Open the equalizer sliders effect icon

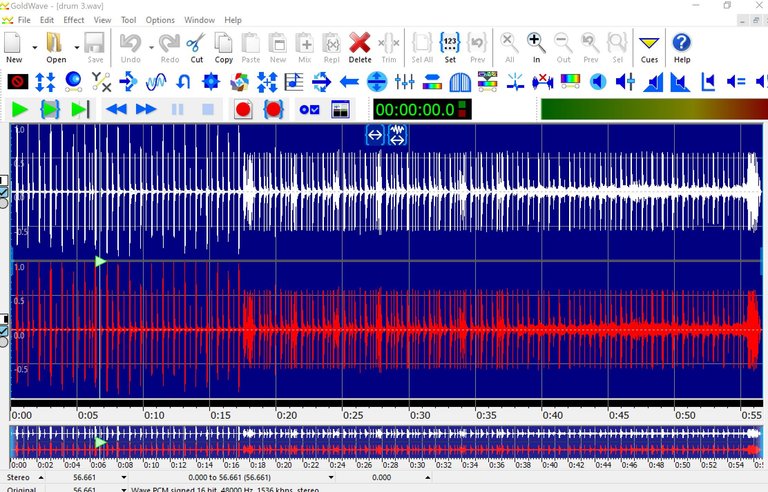pyautogui.click(x=405, y=82)
